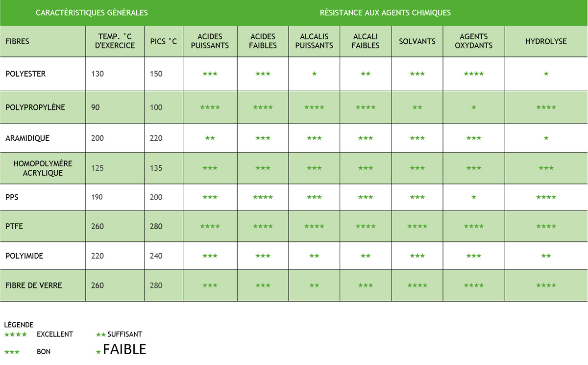Select the CARACTÉRISTIQUES GÉNÉRALES header
Screen dimensions: 588x365
click(92, 13)
